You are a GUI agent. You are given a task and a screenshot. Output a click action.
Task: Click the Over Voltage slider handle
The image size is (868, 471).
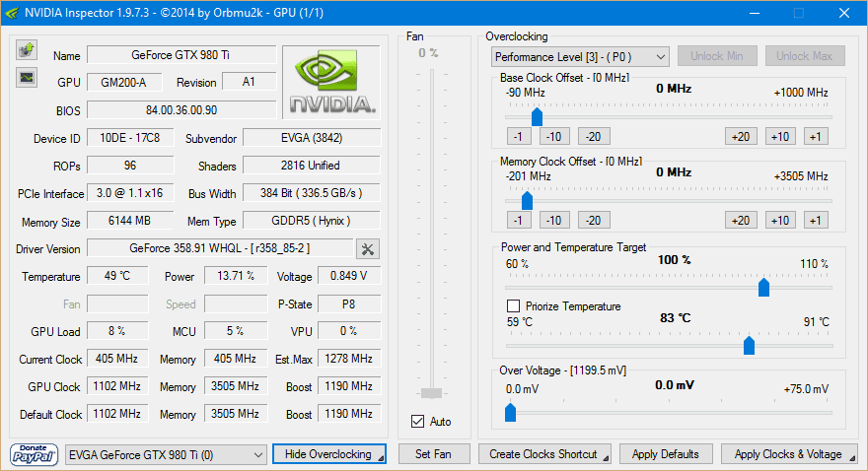pos(510,413)
